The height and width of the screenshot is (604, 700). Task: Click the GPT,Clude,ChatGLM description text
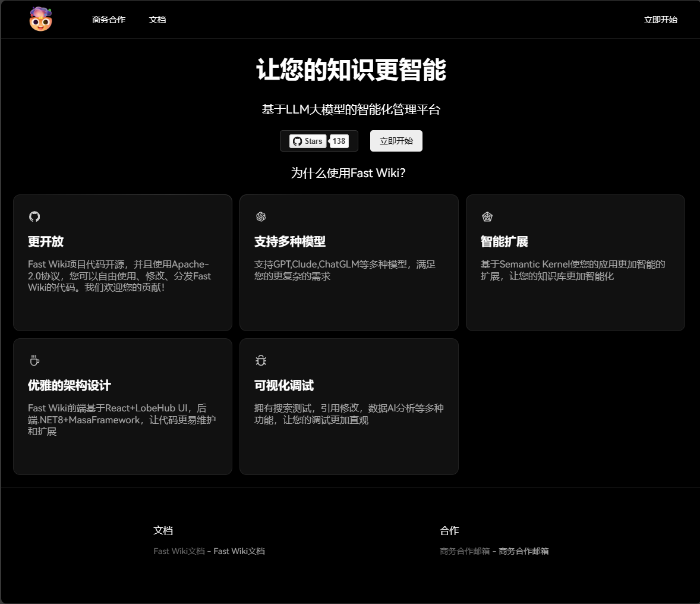point(345,270)
